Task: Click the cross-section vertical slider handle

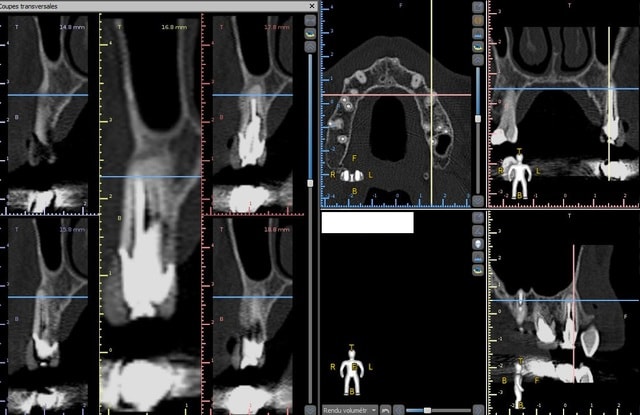Action: 311,172
